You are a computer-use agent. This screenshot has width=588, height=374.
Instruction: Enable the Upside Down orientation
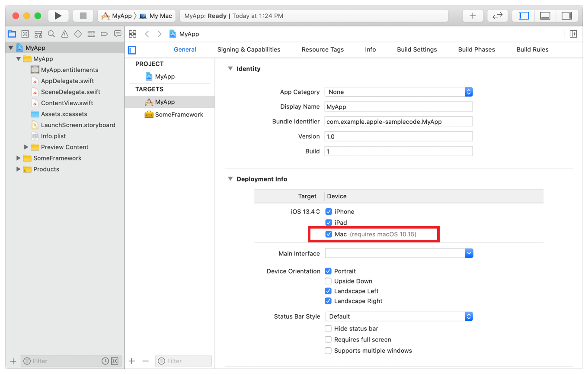click(328, 281)
